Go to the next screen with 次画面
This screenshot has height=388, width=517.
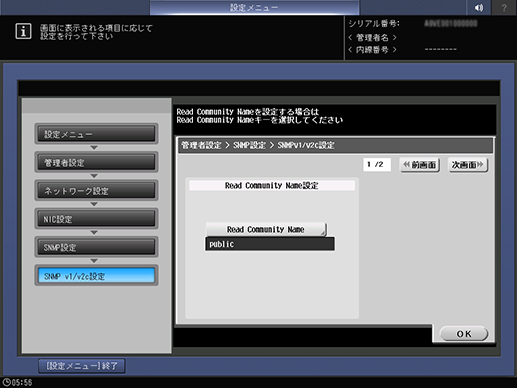pos(468,165)
